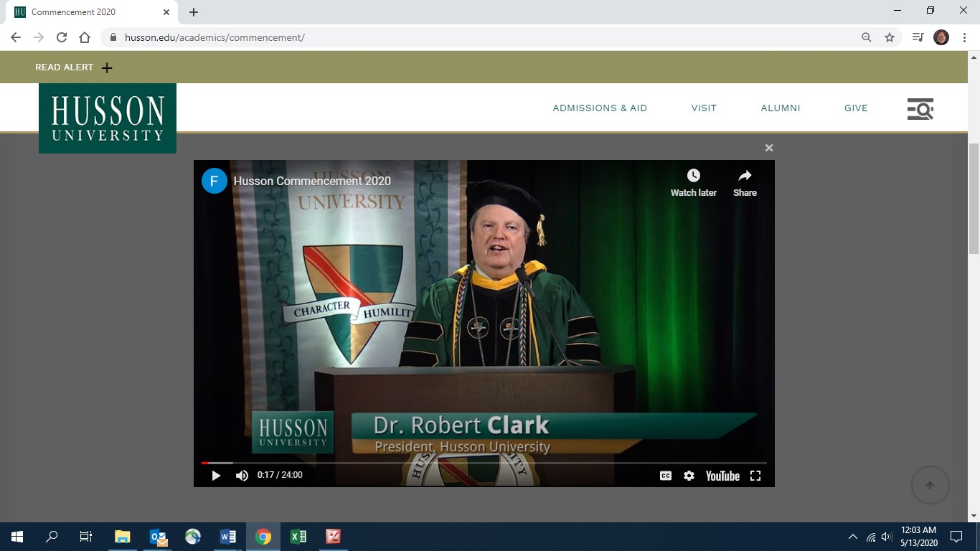Reload the page in Chrome

pyautogui.click(x=62, y=37)
